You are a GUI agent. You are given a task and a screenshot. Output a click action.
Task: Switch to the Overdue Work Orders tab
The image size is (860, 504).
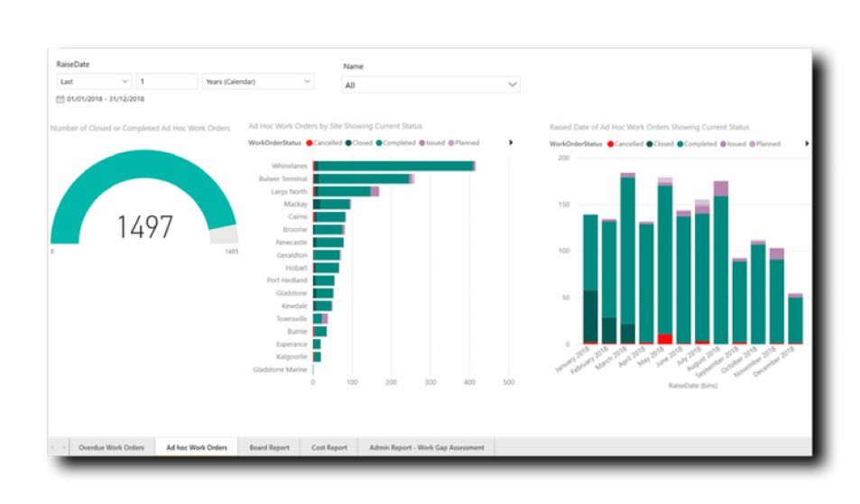111,447
